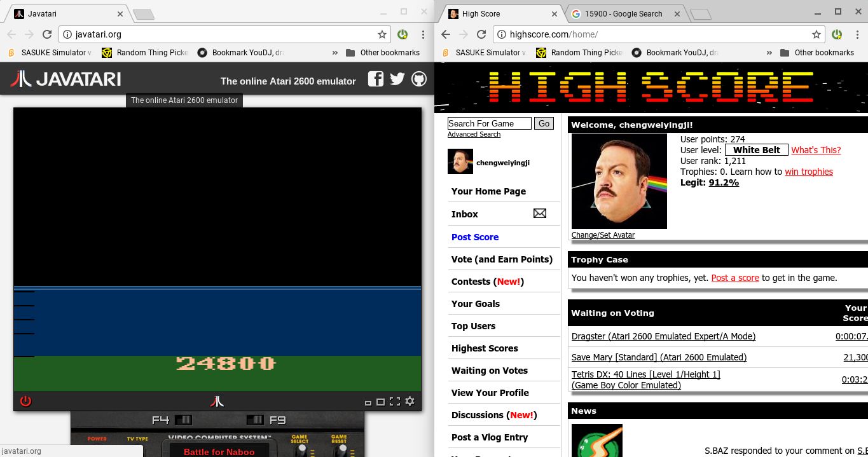The image size is (868, 457).
Task: Select the High Score browser tab
Action: pyautogui.click(x=499, y=14)
